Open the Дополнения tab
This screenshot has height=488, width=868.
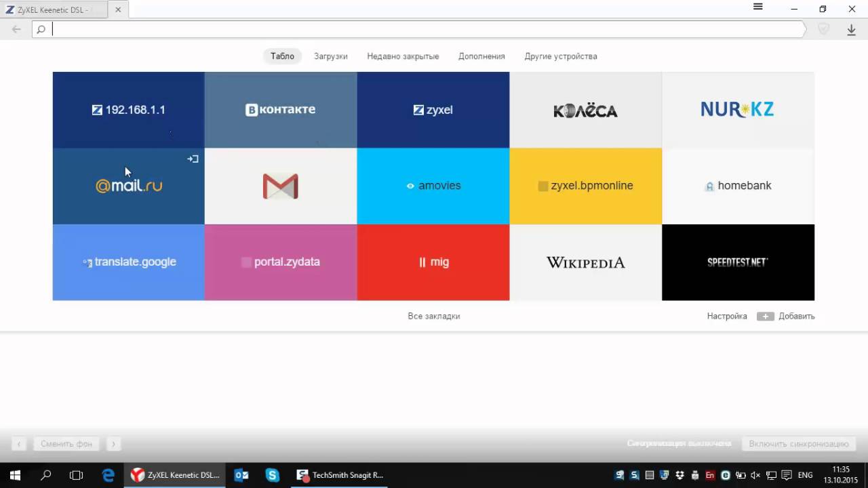tap(481, 56)
